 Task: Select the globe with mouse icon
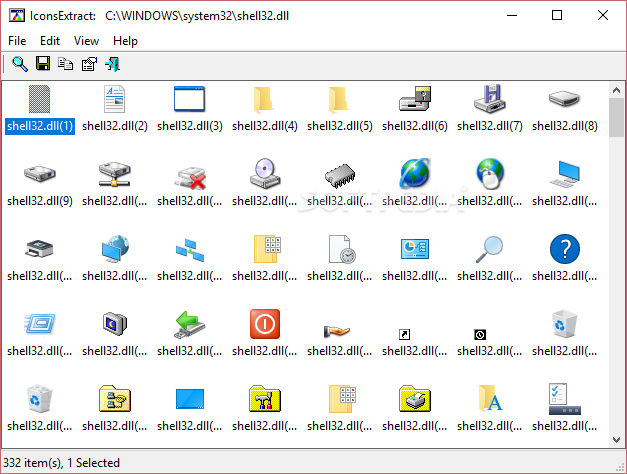[x=490, y=174]
